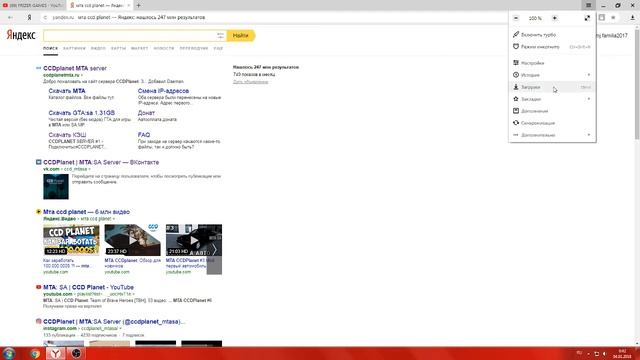640x360 pixels.
Task: Open the "Смена IP-адресов" sitelink
Action: [x=163, y=91]
